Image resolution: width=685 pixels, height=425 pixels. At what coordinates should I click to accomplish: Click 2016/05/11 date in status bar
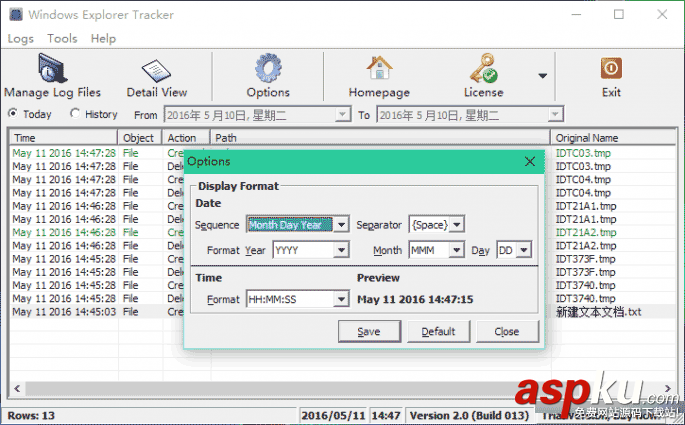tap(333, 415)
